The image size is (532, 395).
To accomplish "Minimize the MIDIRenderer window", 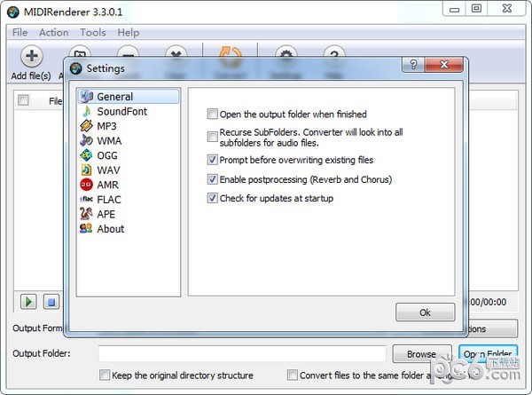I will pyautogui.click(x=454, y=9).
